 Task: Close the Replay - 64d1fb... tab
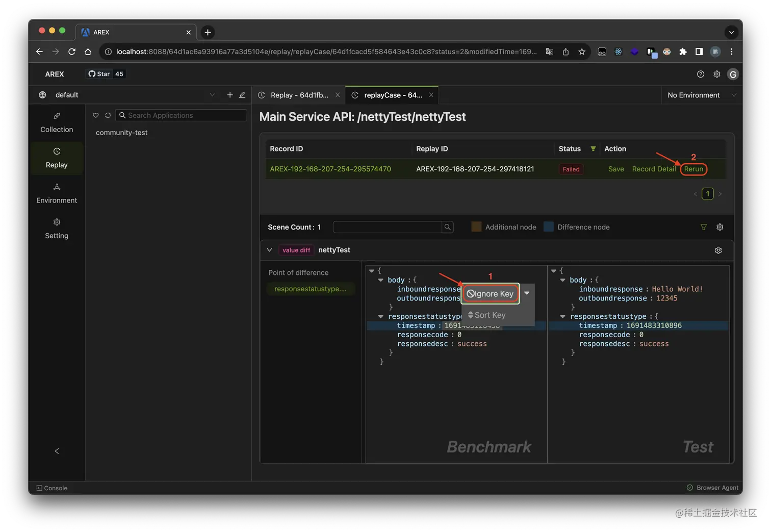point(338,95)
